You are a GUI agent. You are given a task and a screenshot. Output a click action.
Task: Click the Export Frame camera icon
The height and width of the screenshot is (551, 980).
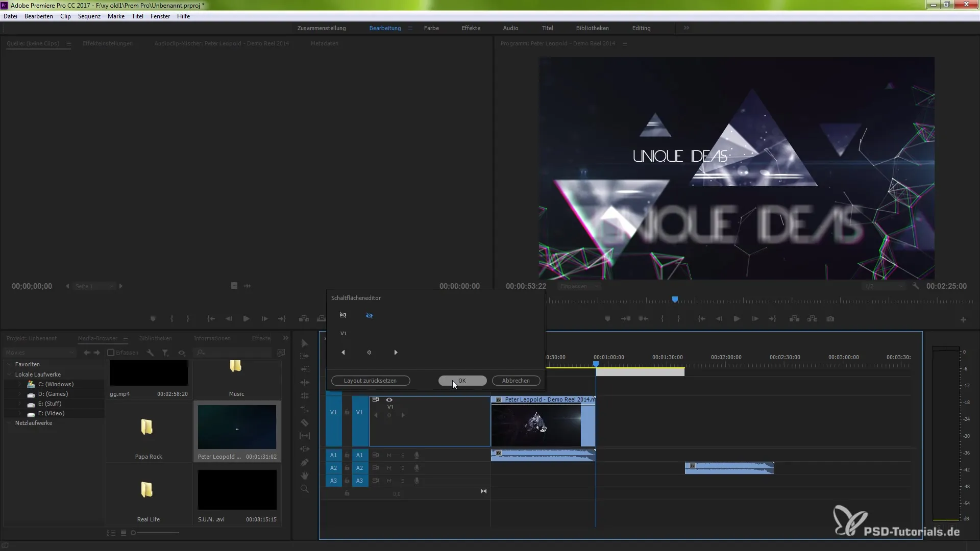[830, 319]
